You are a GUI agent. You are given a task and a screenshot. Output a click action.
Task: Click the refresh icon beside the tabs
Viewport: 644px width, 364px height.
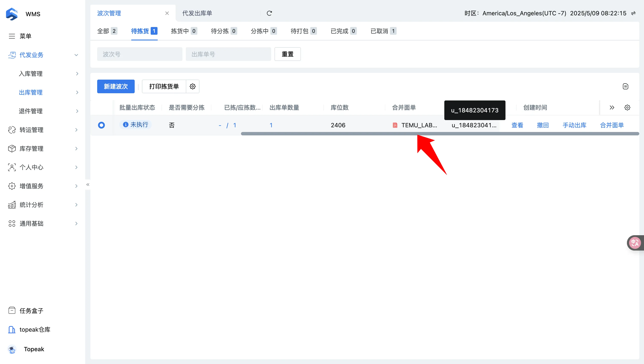[269, 13]
